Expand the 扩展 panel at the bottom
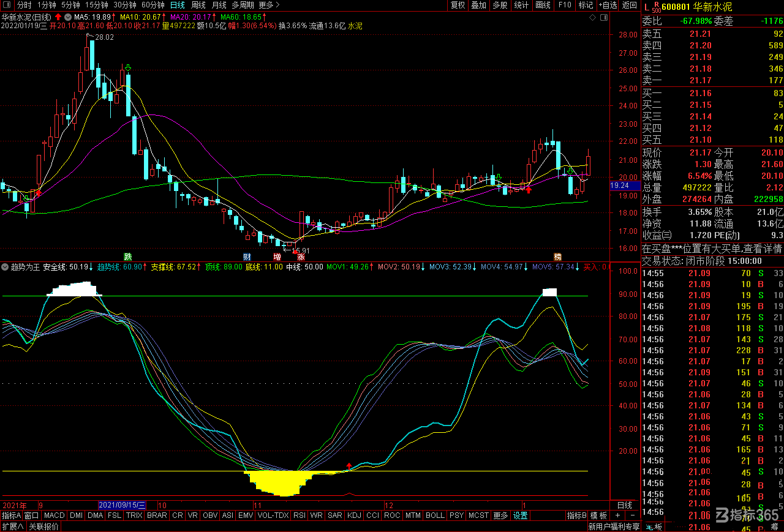 [12, 526]
